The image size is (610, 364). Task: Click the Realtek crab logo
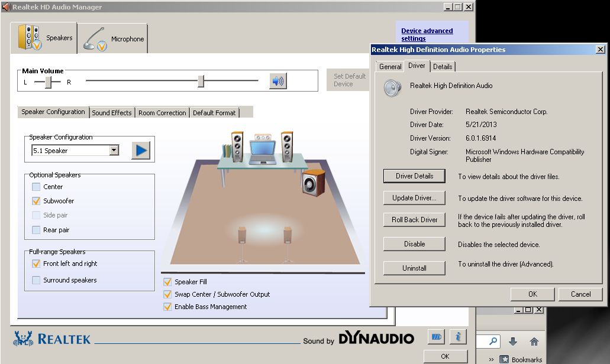tap(23, 339)
